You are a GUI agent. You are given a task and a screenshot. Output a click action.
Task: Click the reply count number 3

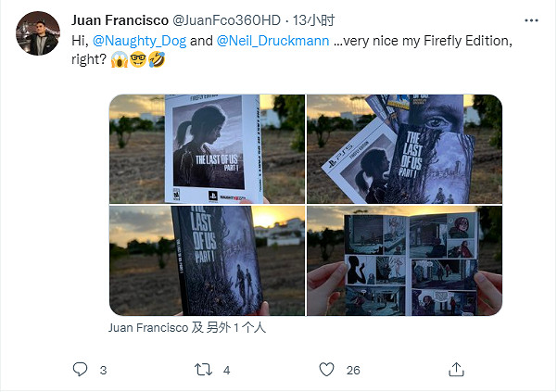(103, 371)
